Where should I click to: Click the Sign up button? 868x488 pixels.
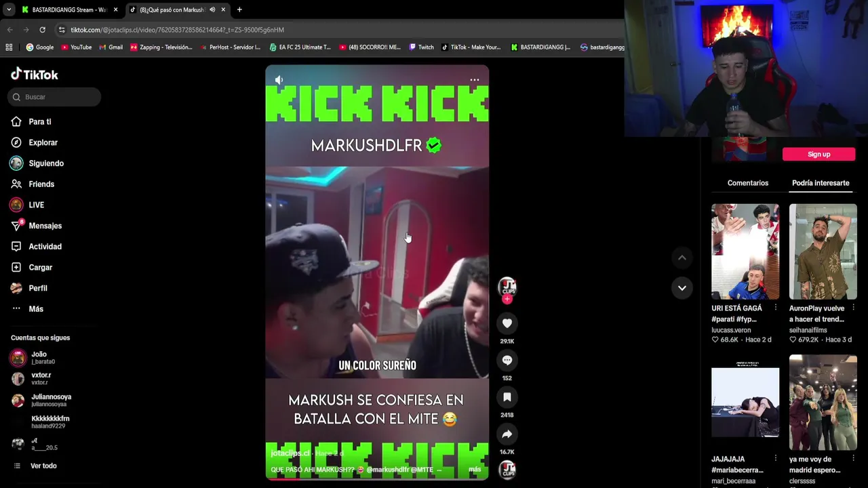click(818, 154)
